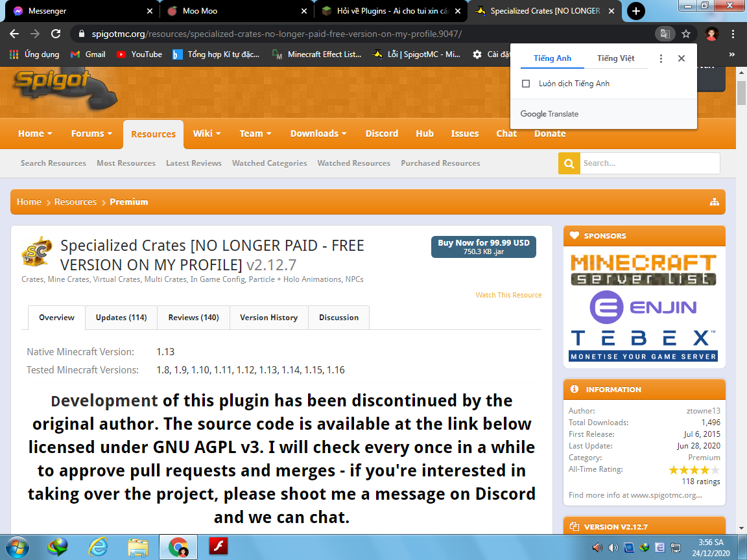
Task: Open the file explorer taskbar icon
Action: coord(137,547)
